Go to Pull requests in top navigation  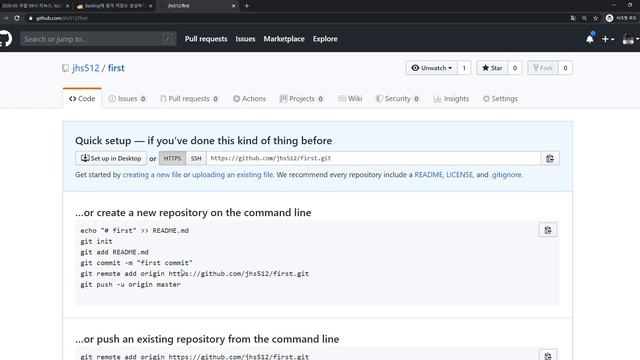click(x=206, y=39)
